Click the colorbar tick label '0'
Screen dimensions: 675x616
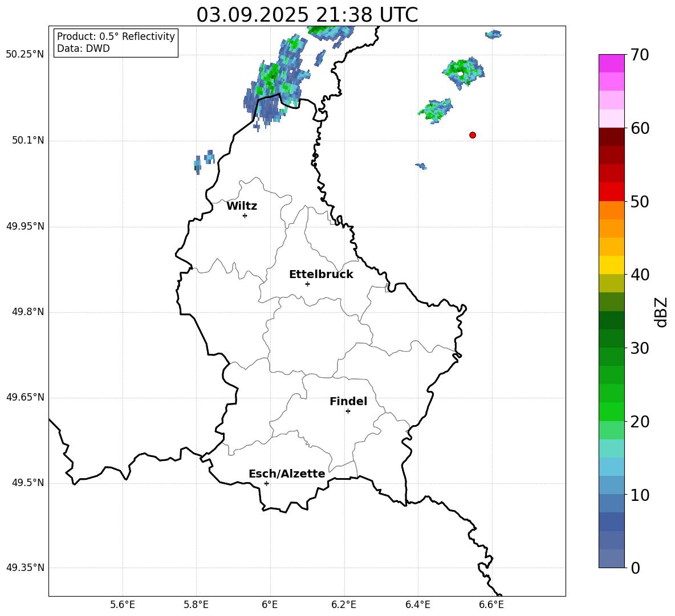click(x=636, y=568)
